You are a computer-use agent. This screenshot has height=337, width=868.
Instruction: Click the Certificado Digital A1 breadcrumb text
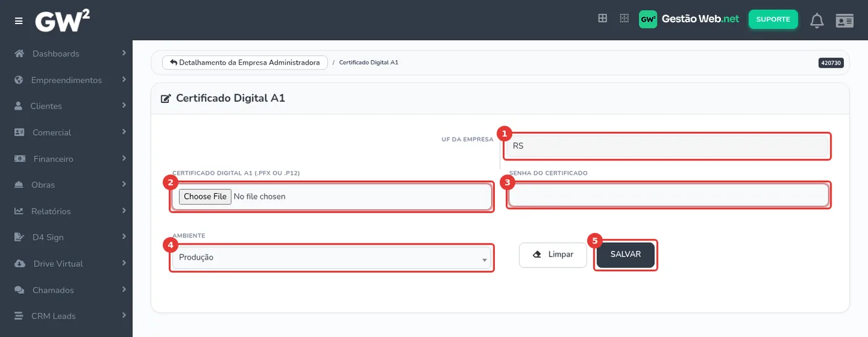click(x=368, y=63)
